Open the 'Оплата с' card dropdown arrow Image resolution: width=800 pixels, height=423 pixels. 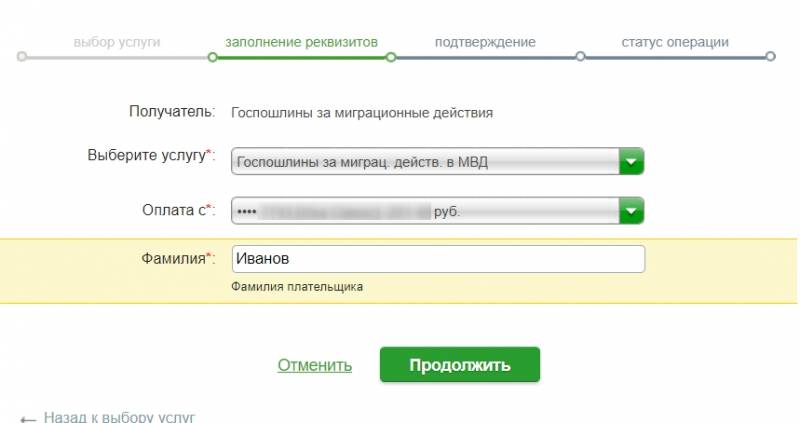pos(631,211)
